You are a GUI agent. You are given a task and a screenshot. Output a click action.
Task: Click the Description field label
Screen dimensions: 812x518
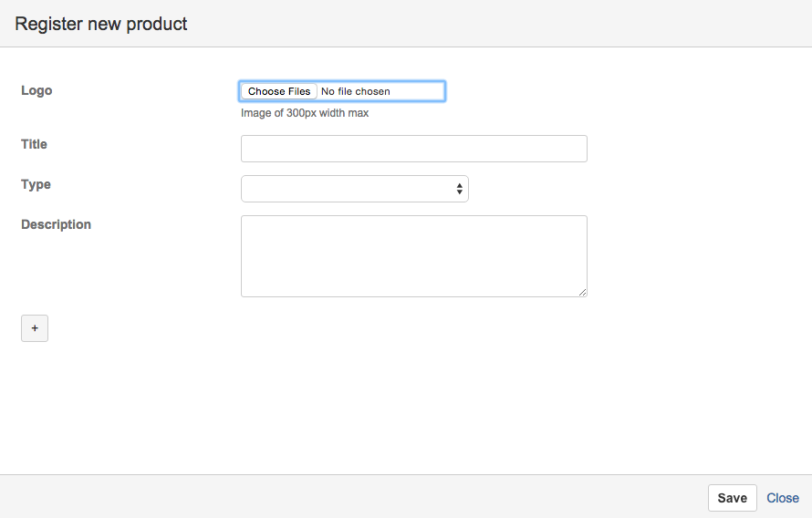56,224
